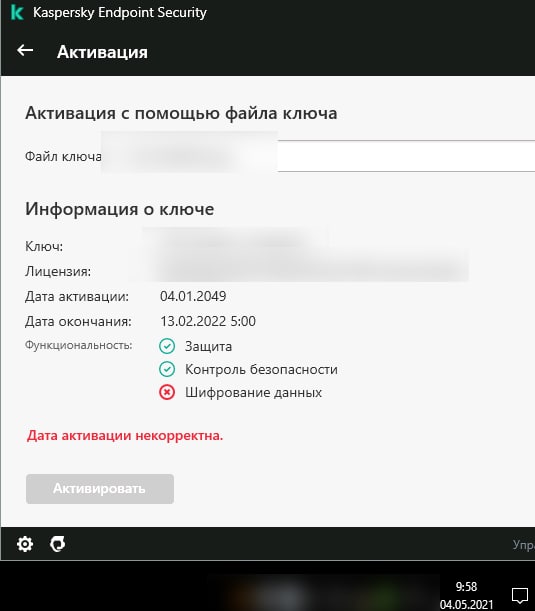Select the expiry date 13.02.2022 5:00

tap(208, 321)
